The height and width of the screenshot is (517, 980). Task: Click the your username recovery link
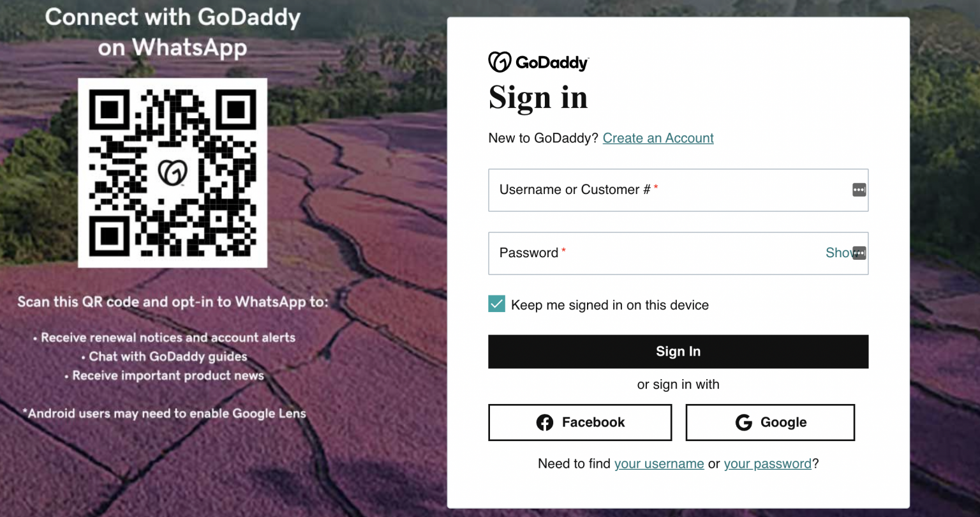[659, 463]
